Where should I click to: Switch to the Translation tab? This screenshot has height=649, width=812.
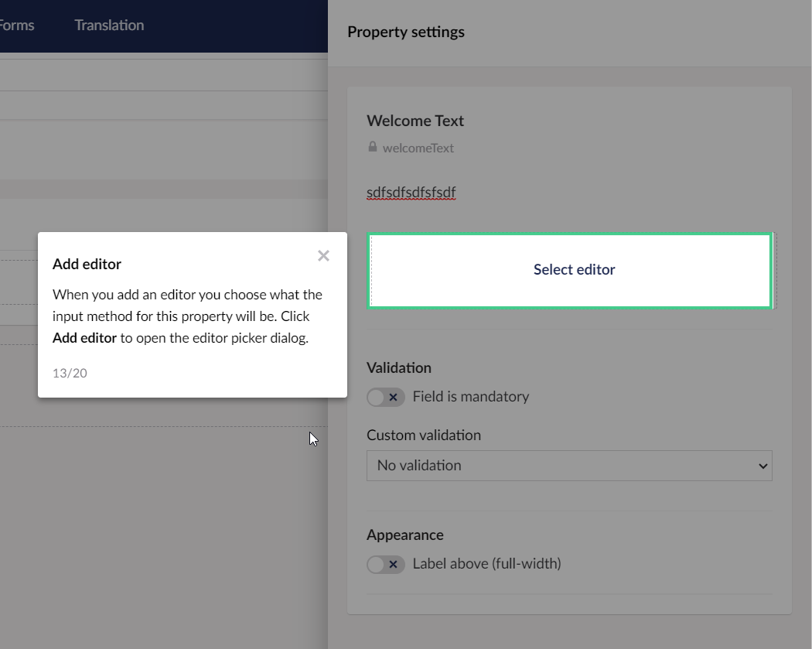tap(108, 25)
